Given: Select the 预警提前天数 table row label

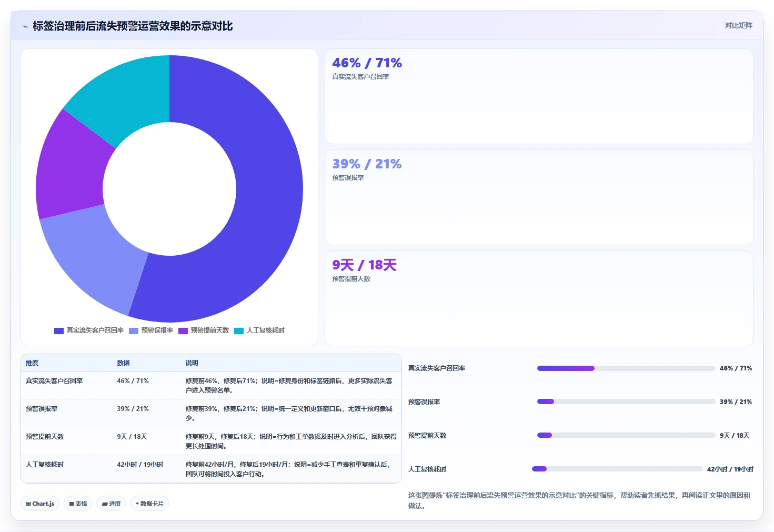Looking at the screenshot, I should click(45, 437).
